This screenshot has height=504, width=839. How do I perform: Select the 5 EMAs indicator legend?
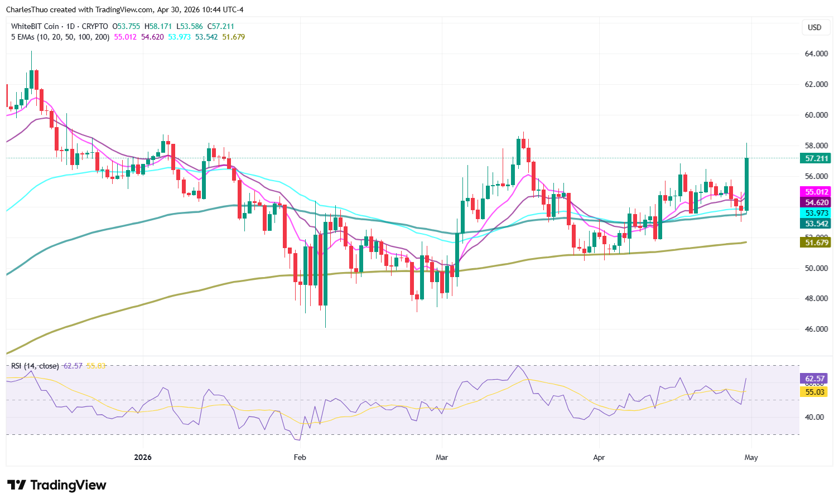tap(60, 37)
